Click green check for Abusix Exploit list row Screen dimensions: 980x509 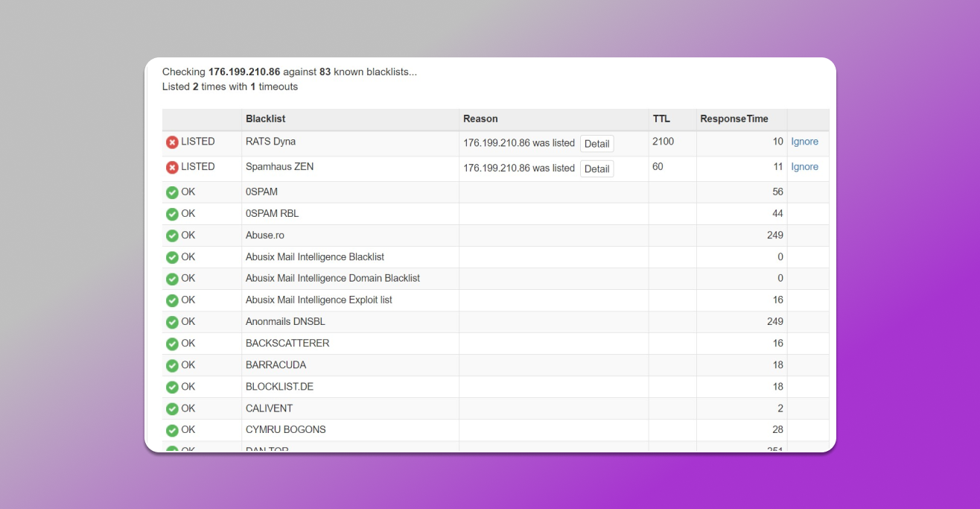click(x=172, y=300)
